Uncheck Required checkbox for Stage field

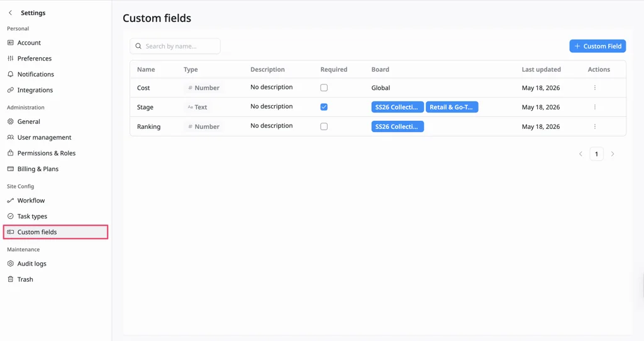pyautogui.click(x=324, y=107)
